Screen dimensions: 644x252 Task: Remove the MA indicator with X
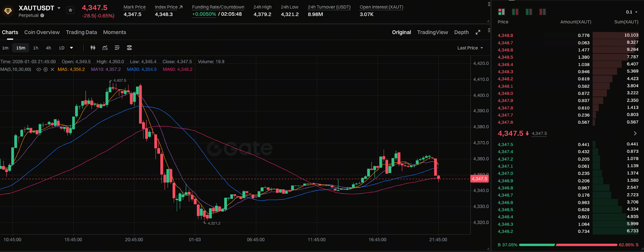tap(52, 69)
